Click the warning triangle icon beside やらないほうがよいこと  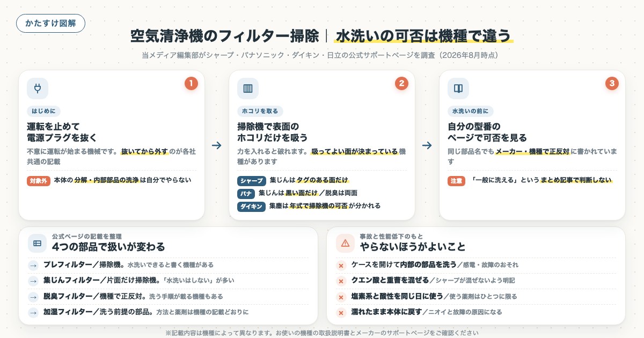coord(345,243)
